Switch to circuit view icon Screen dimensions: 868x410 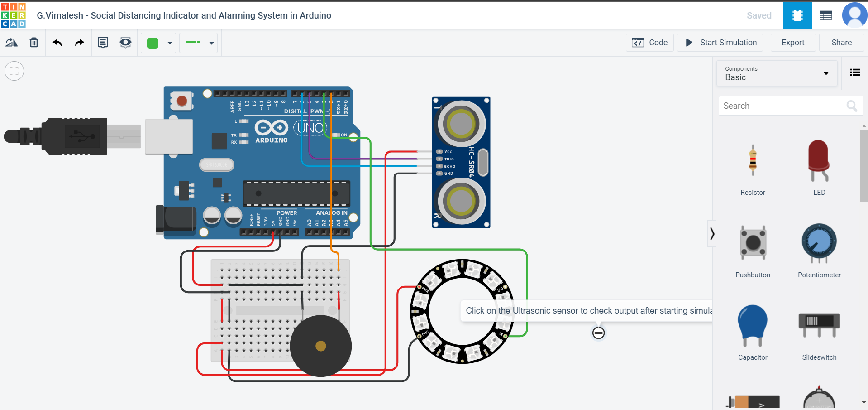pyautogui.click(x=797, y=15)
